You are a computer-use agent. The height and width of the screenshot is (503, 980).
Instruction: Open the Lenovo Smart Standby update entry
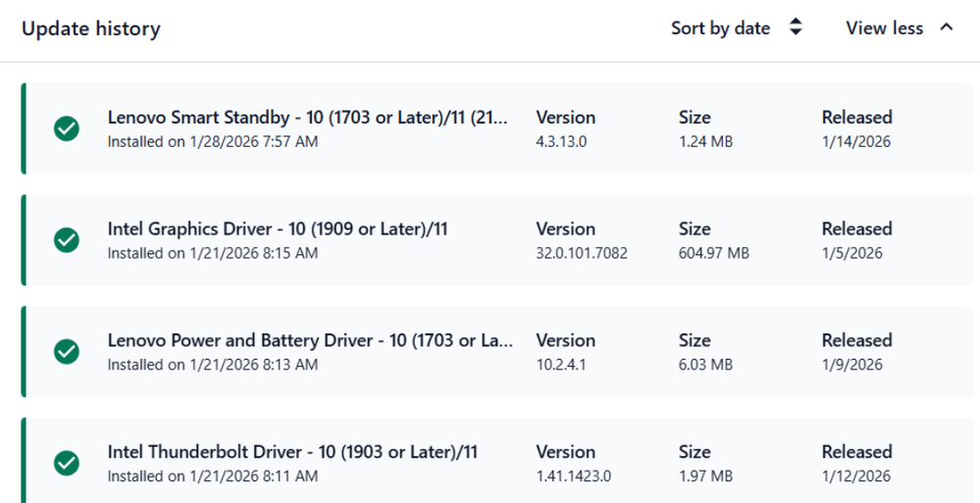coord(308,118)
